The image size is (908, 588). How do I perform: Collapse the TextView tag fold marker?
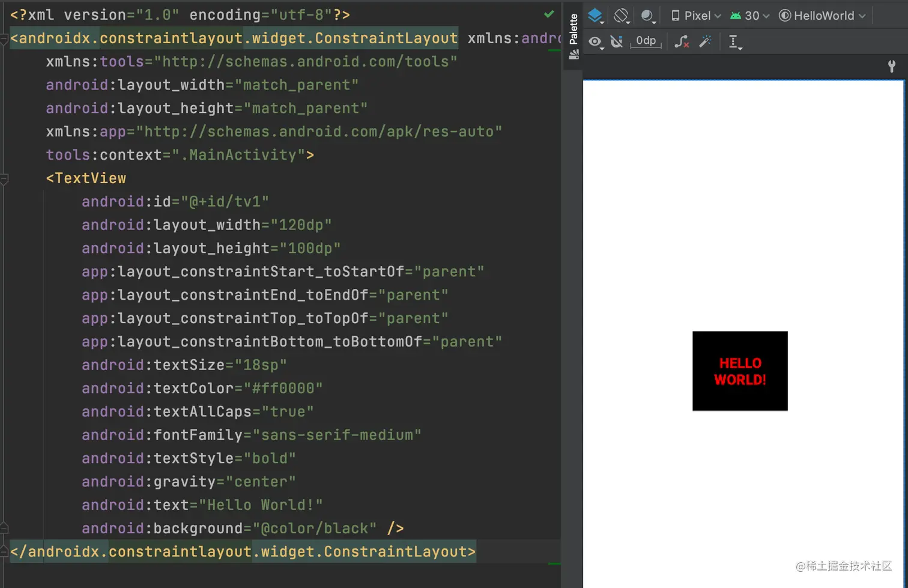[x=4, y=179]
